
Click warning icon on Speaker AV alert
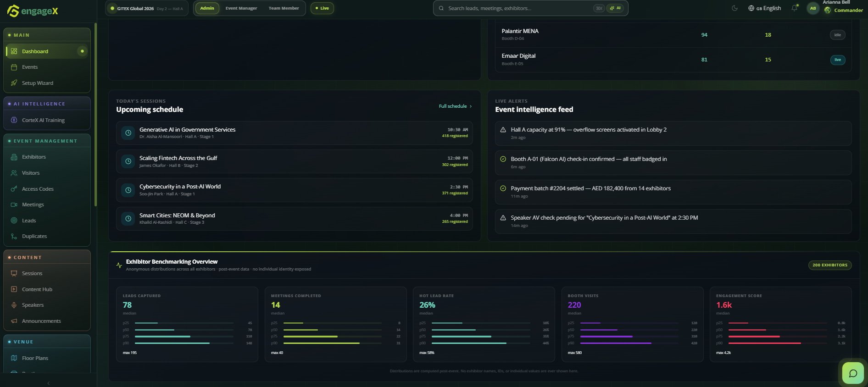click(503, 218)
